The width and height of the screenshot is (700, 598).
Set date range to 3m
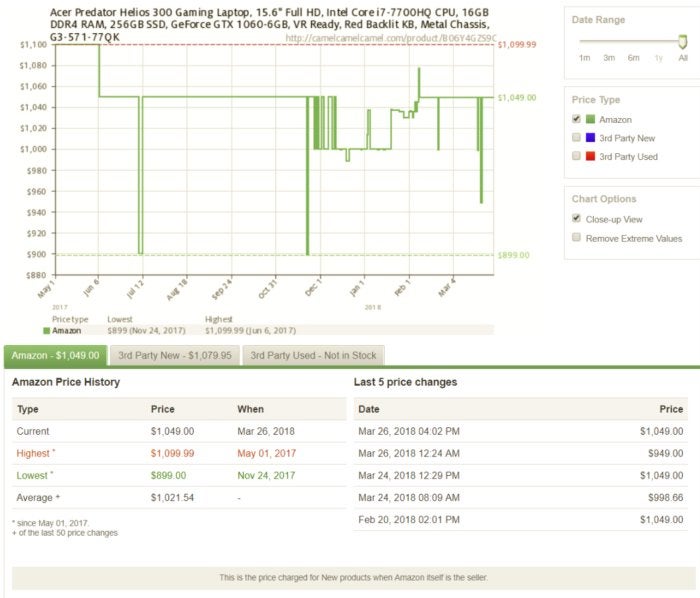[x=609, y=58]
